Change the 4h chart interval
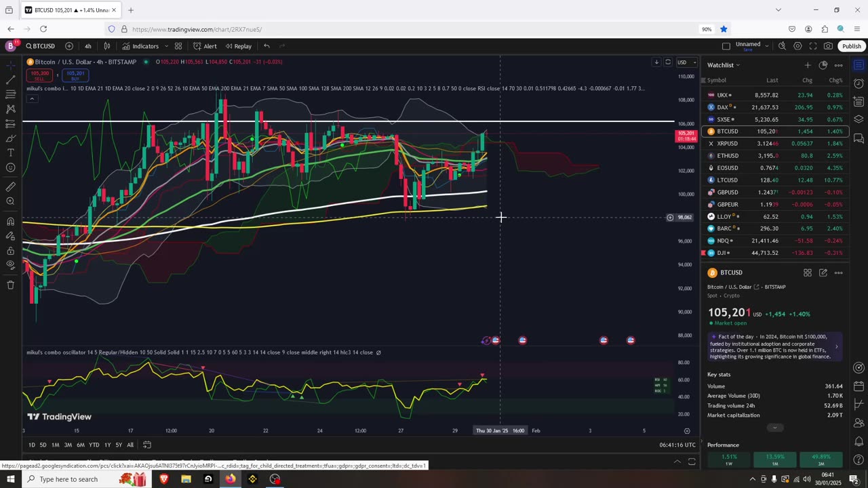Screen dimensions: 868x488 pyautogui.click(x=88, y=46)
